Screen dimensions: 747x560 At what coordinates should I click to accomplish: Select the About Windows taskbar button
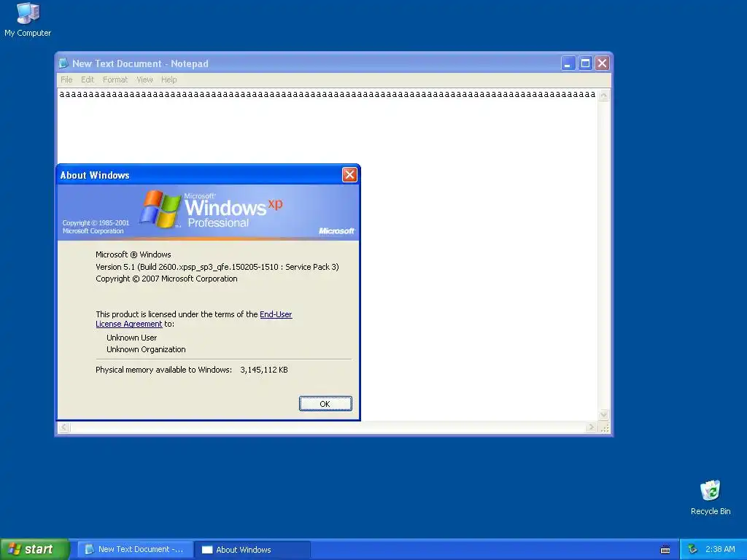tap(252, 550)
